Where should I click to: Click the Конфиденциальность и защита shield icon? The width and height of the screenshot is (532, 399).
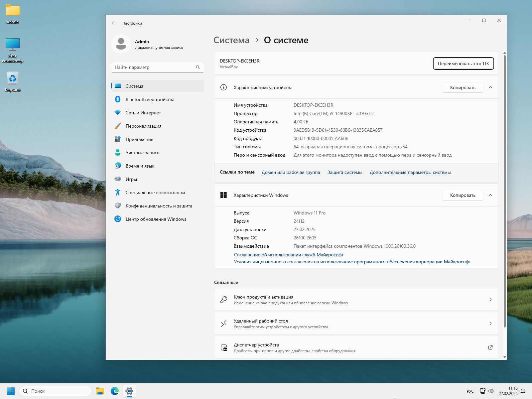point(118,206)
